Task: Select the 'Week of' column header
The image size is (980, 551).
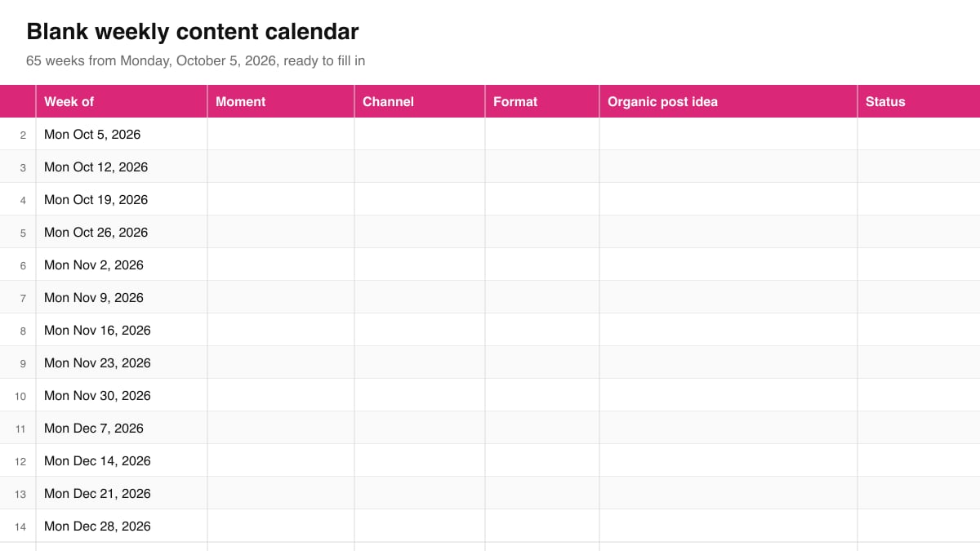Action: tap(122, 101)
